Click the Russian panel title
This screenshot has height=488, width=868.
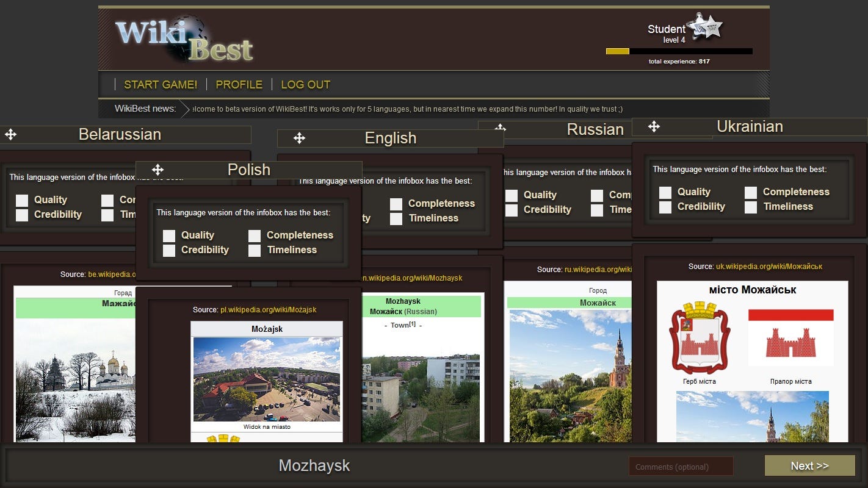(595, 129)
